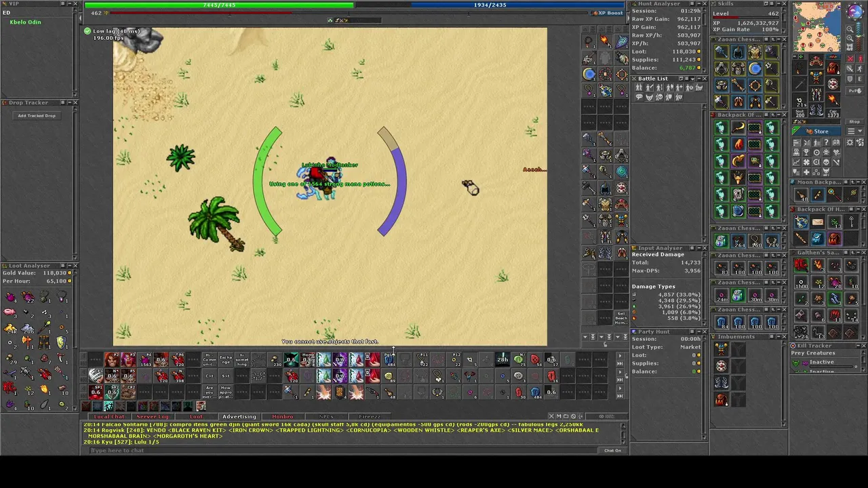868x488 pixels.
Task: Click the blue mana bar
Action: tap(490, 5)
